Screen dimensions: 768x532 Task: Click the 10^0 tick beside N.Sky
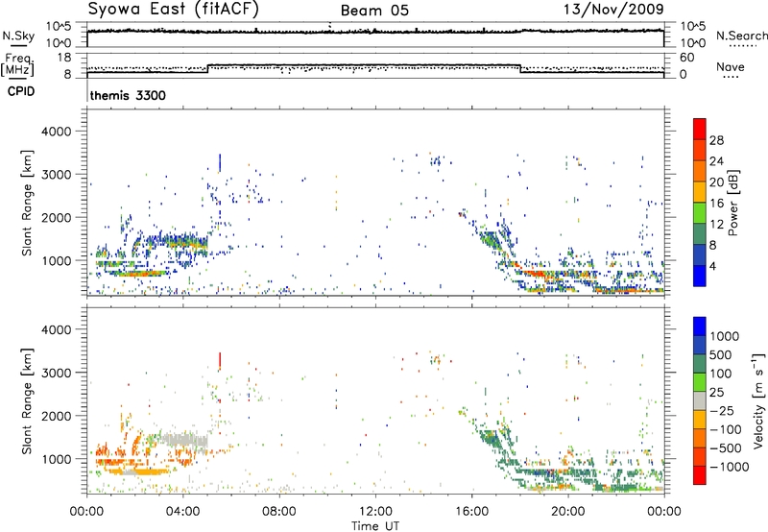(x=59, y=43)
